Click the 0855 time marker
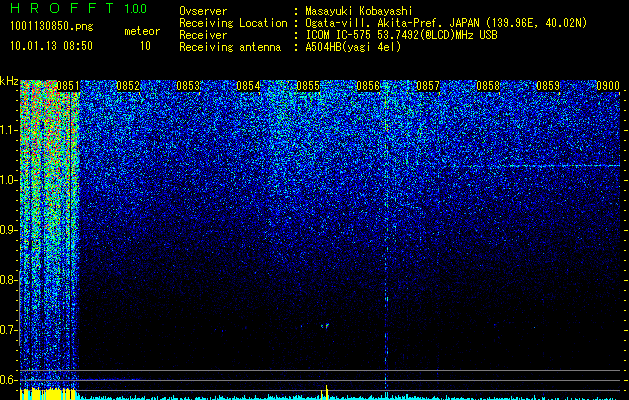 [308, 86]
